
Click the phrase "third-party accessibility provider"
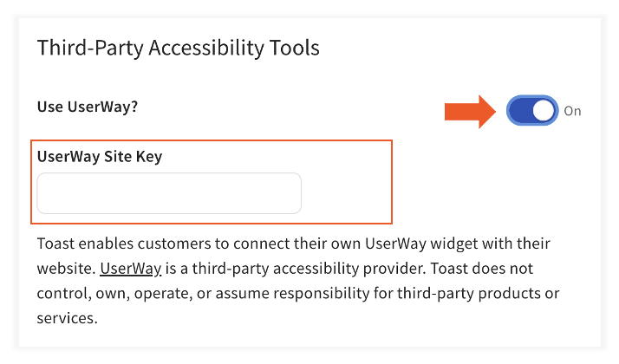295,268
